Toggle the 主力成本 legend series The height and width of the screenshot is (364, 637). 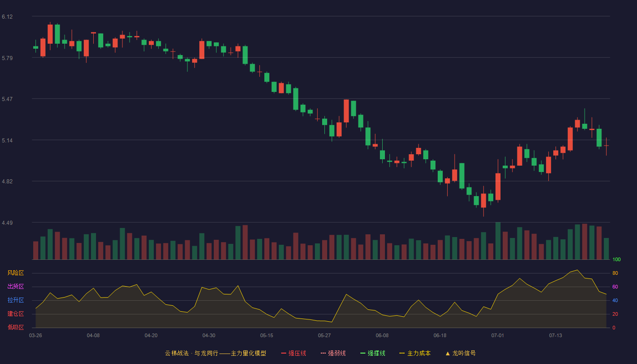pyautogui.click(x=415, y=353)
